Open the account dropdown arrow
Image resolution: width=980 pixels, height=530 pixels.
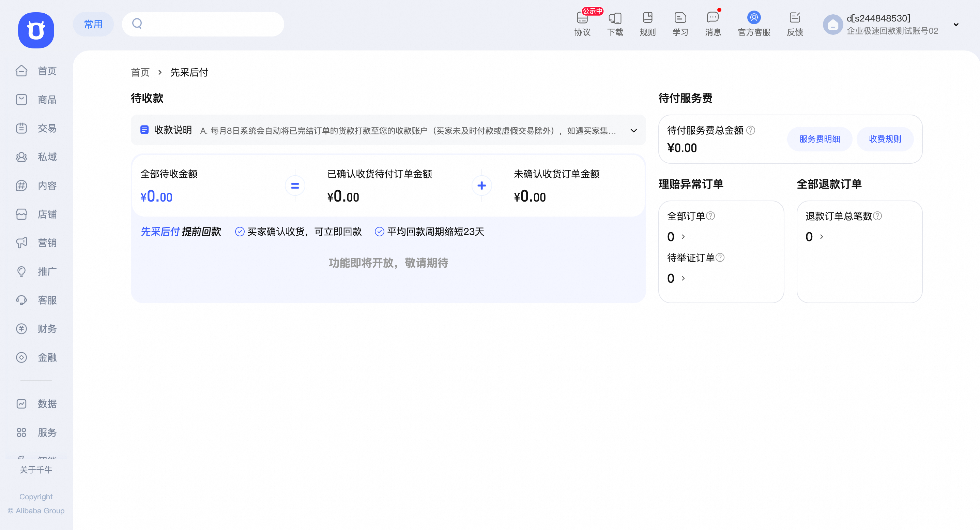[x=956, y=25]
